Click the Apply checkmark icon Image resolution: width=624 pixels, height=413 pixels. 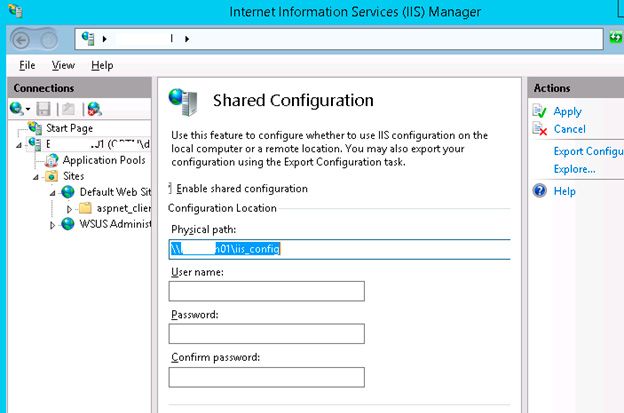pyautogui.click(x=540, y=111)
